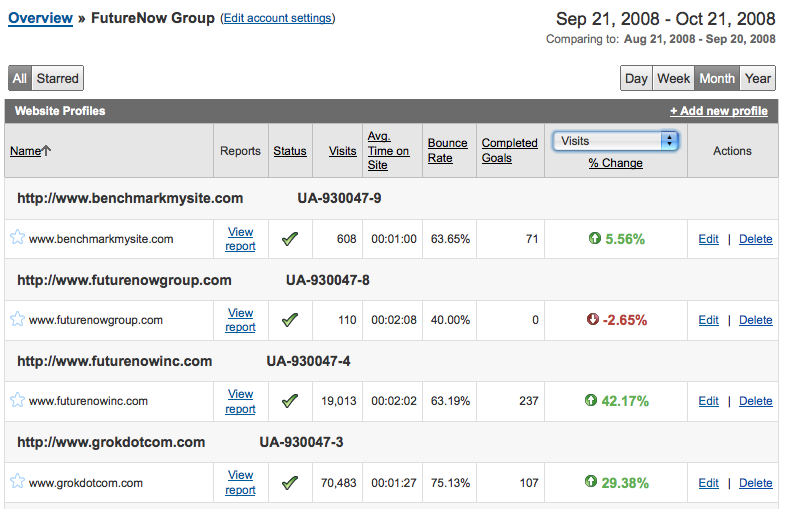Delete the www.futurenowinc.com profile

(x=755, y=401)
